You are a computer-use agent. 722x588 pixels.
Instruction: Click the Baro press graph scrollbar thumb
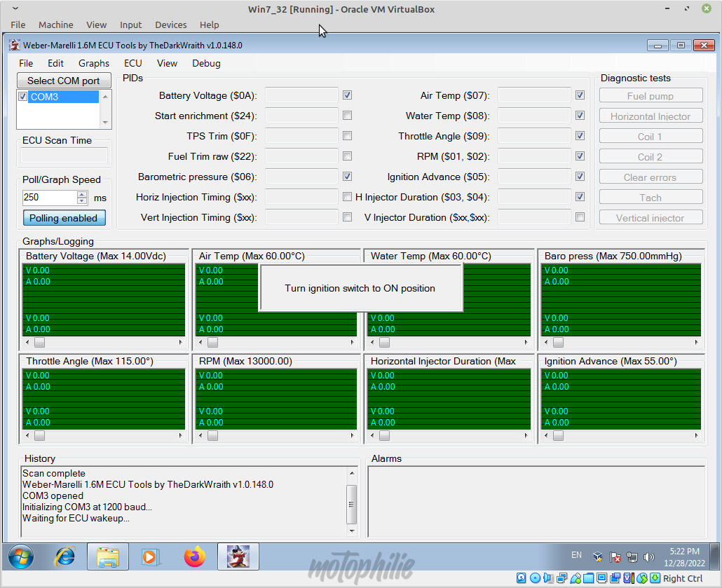(558, 343)
